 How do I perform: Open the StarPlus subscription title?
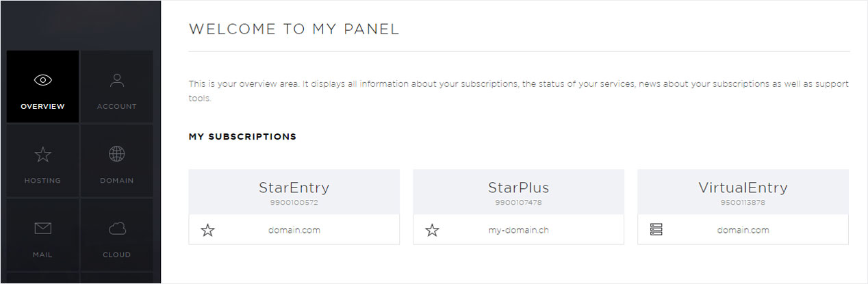point(518,188)
